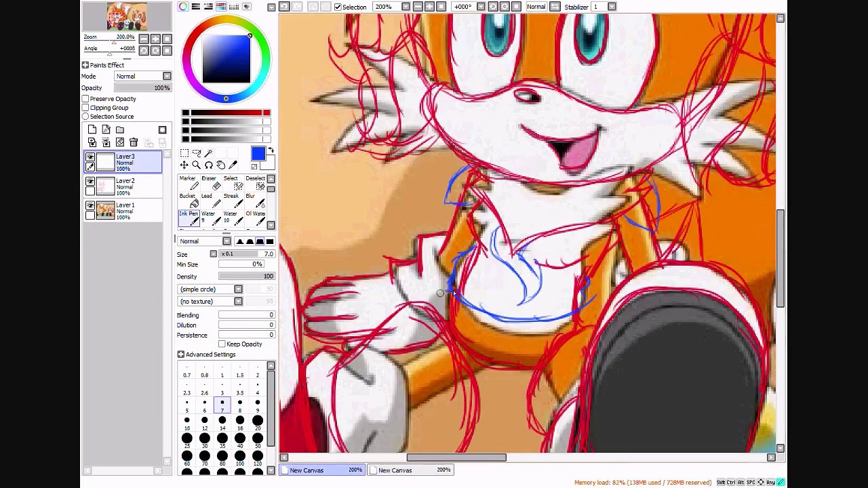Hide Layer3 using its eye icon
Screen dimensions: 868x488
(x=90, y=157)
